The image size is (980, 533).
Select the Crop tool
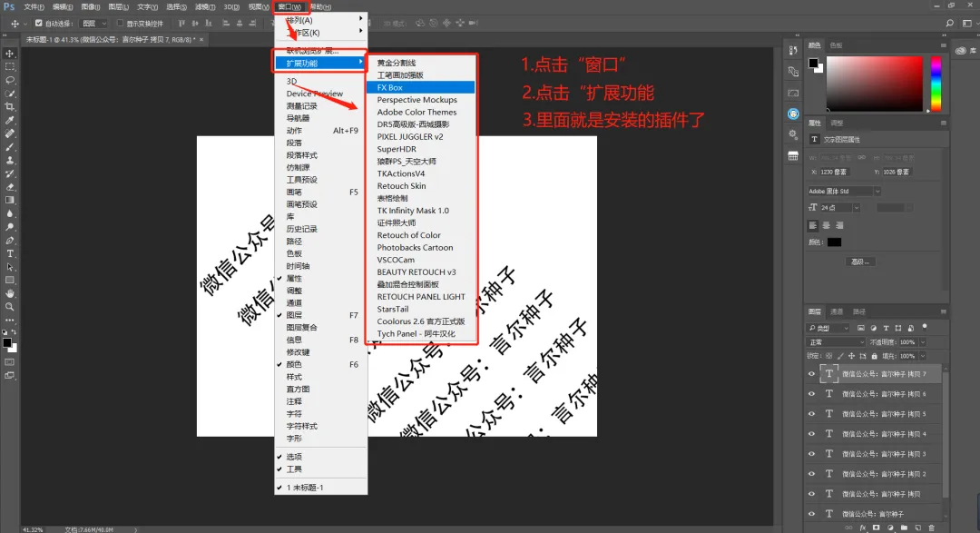click(9, 107)
